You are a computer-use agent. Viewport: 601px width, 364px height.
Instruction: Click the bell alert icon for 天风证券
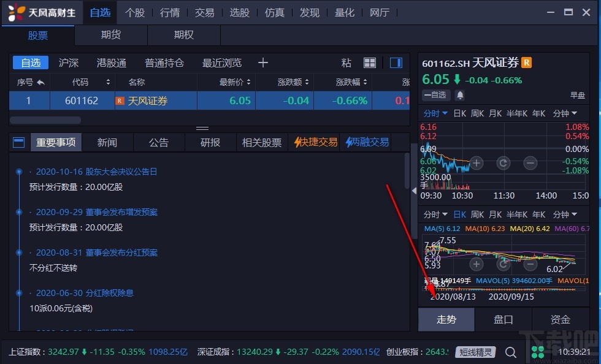pos(461,96)
